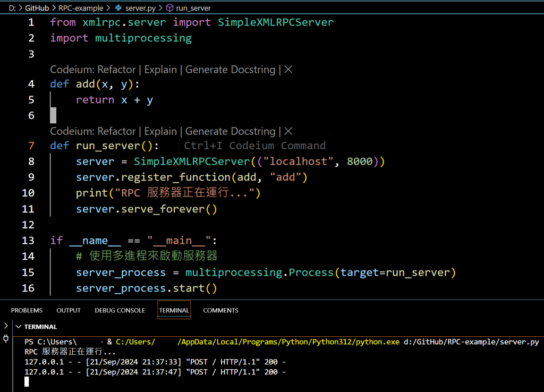544x392 pixels.
Task: Click target=run_server argument on line 15
Action: 395,272
